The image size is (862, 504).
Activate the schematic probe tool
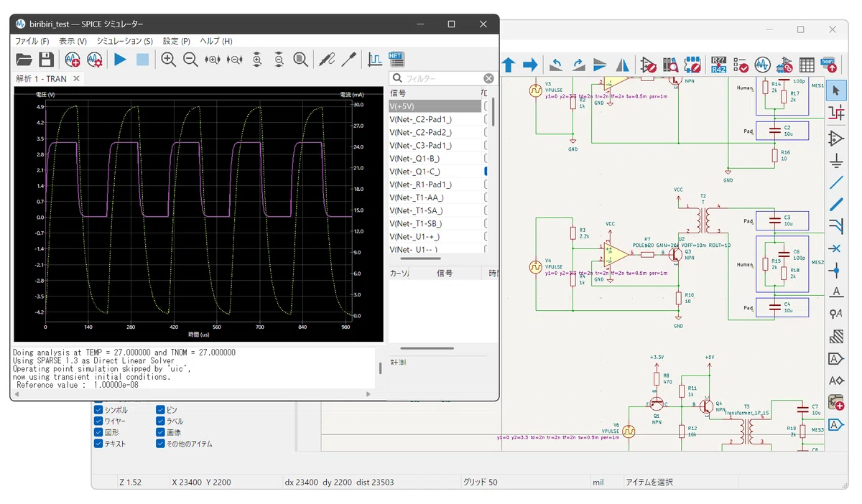point(327,60)
